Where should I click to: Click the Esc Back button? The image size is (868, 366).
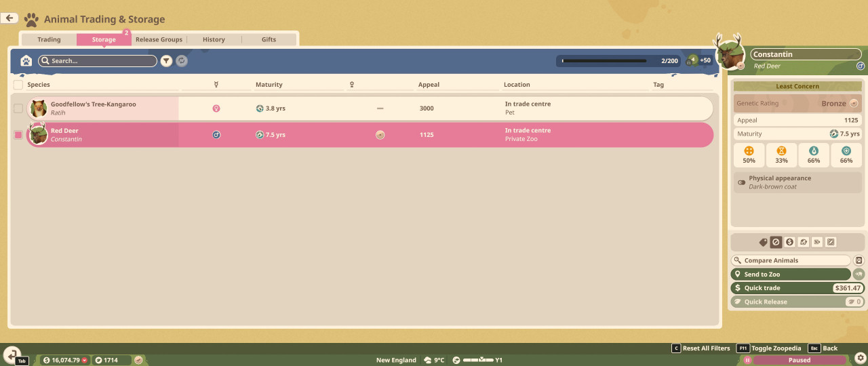[x=823, y=348]
